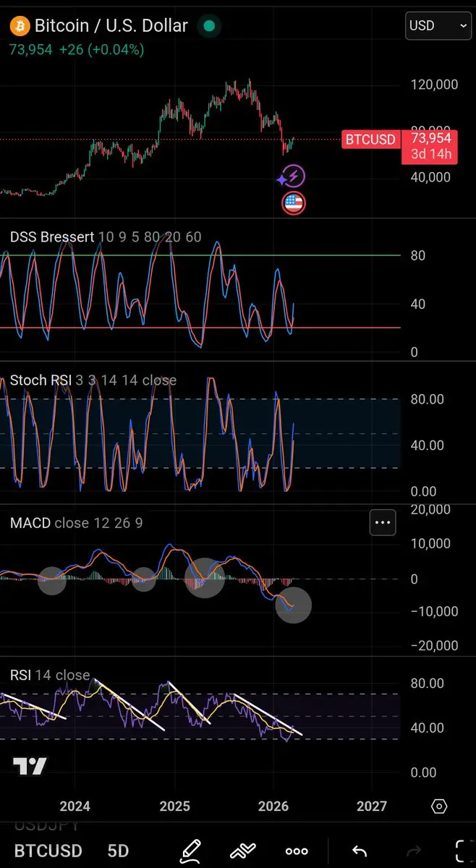
Task: Tap the -10,000 MACD axis value
Action: (434, 612)
